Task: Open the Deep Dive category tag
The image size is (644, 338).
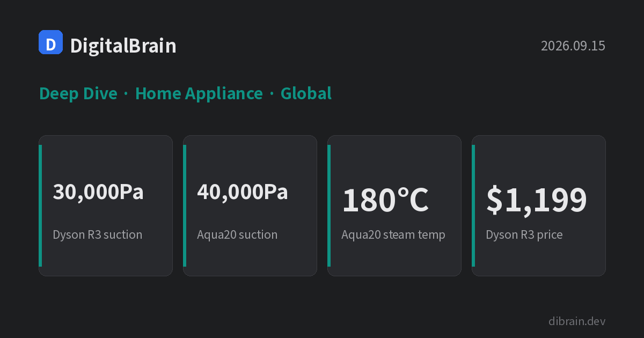Action: [78, 94]
